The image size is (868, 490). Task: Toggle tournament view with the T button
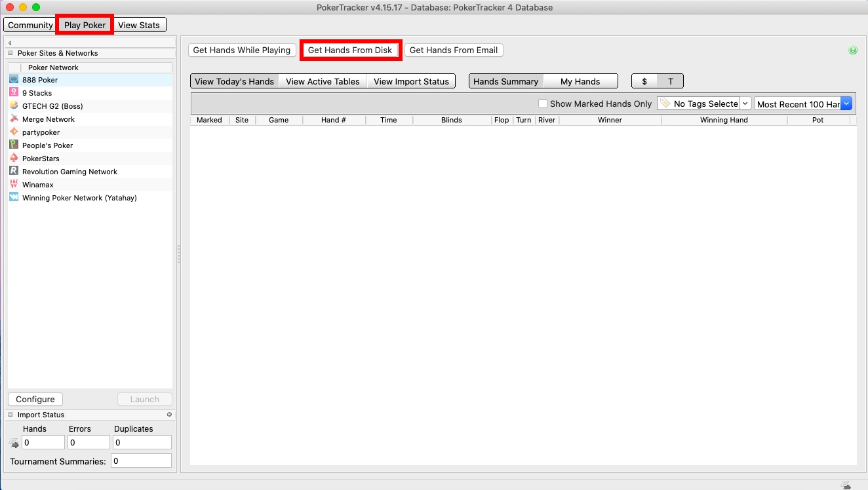coord(670,81)
